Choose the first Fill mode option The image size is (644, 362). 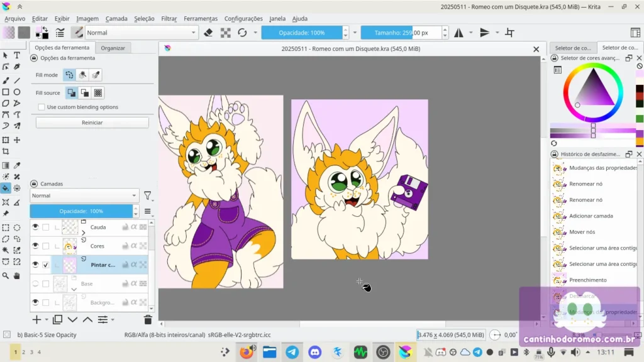click(69, 75)
